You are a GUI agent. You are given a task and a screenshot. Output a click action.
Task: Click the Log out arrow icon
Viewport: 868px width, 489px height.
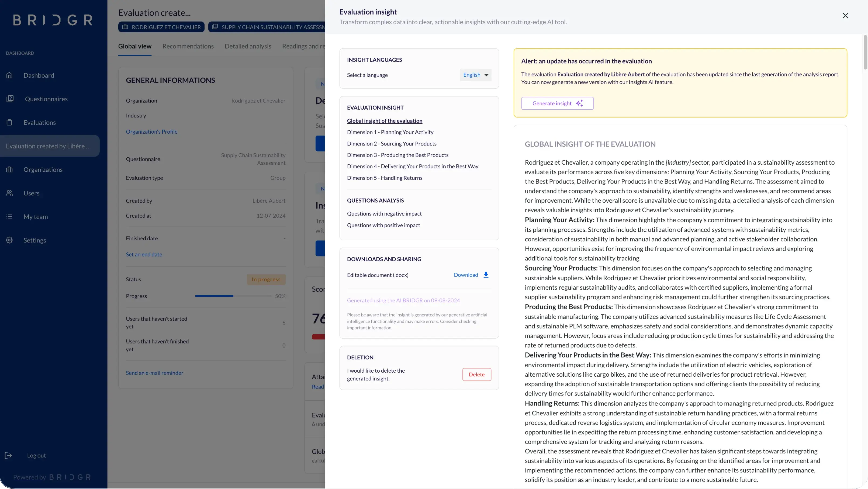click(x=8, y=455)
